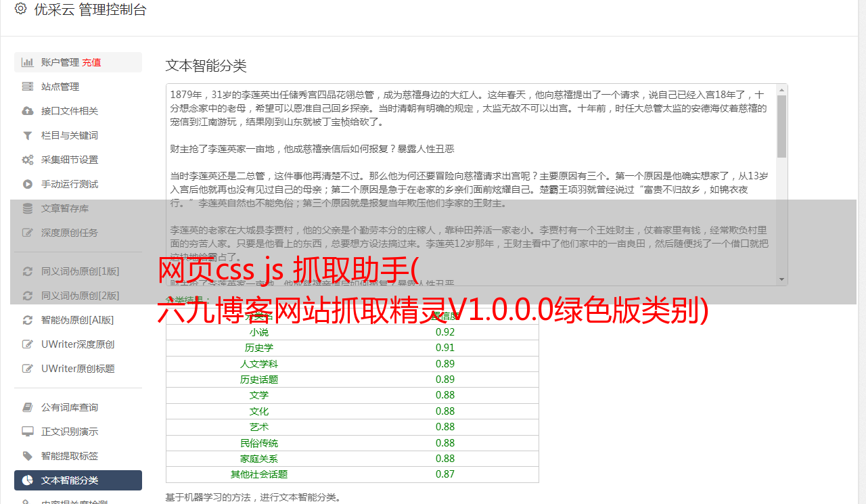This screenshot has height=504, width=866.
Task: Open UWriter深度原创 in the sidebar
Action: tap(78, 344)
